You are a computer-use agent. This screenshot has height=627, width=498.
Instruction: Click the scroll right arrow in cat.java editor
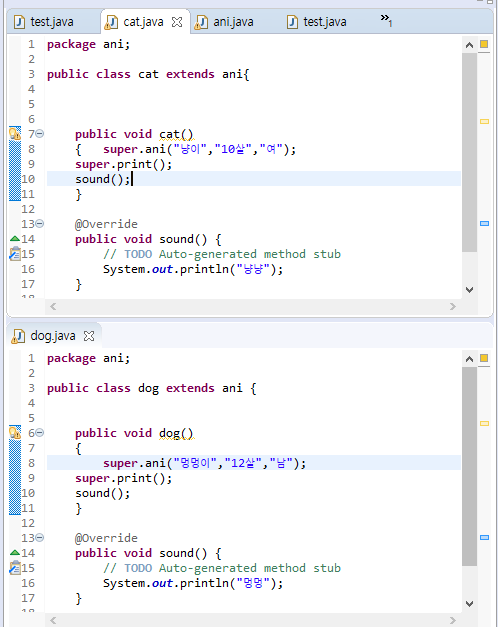tap(453, 306)
